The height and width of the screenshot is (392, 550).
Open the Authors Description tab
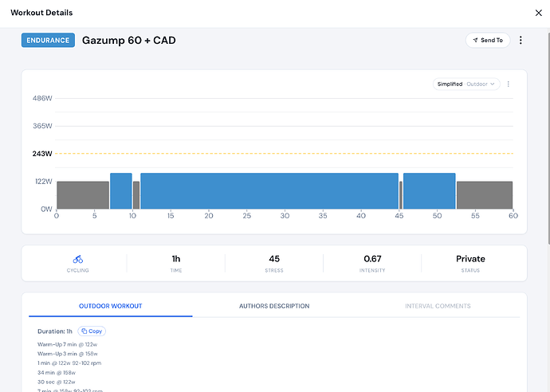click(x=274, y=306)
